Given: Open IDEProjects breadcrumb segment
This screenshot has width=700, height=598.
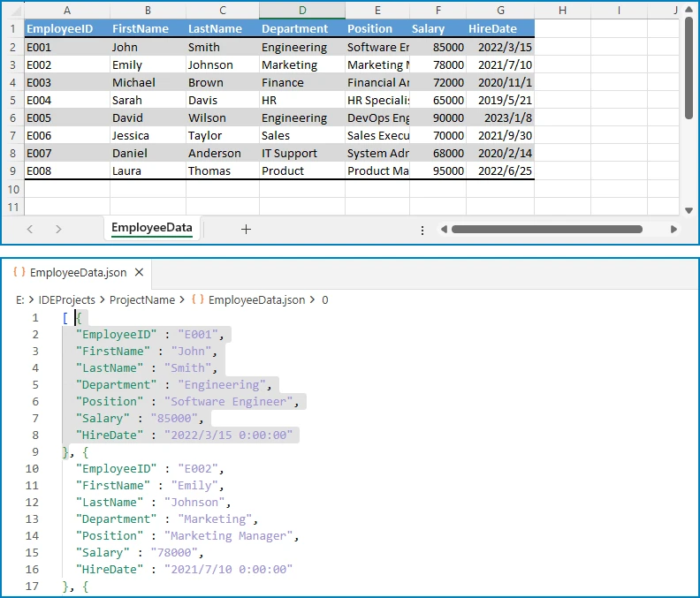Looking at the screenshot, I should [x=67, y=300].
